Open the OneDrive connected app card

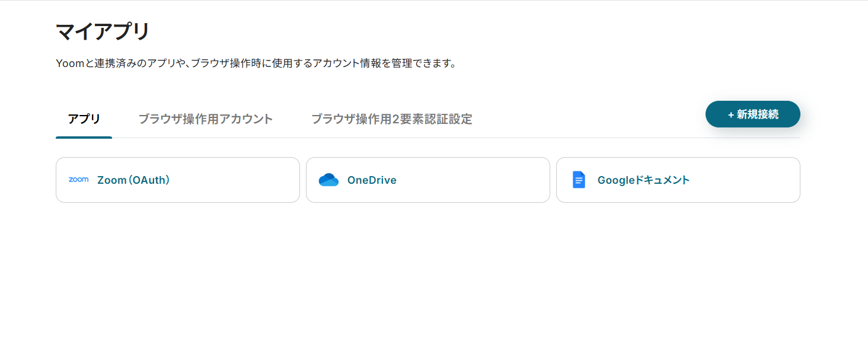[427, 180]
